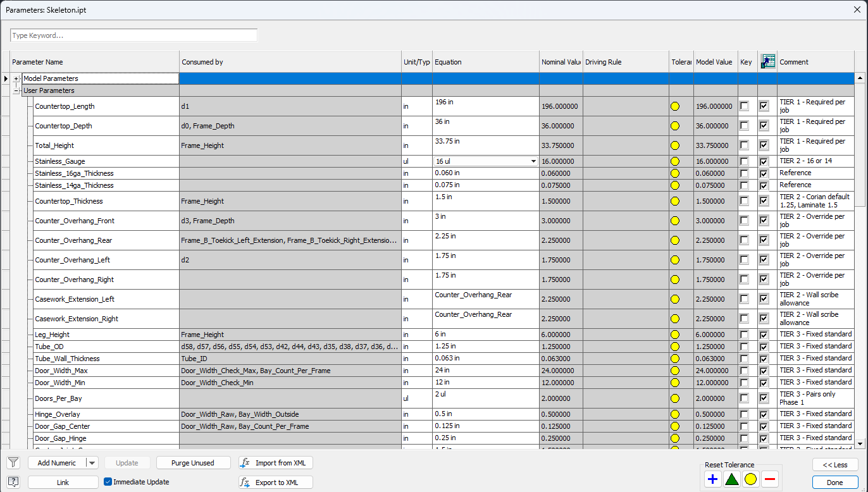
Task: Open Stainless_Gauge equation dropdown
Action: [533, 161]
